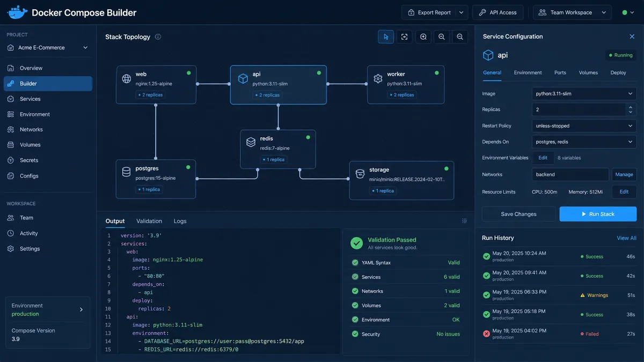Image resolution: width=644 pixels, height=362 pixels.
Task: Click the Replicas number field
Action: click(579, 109)
